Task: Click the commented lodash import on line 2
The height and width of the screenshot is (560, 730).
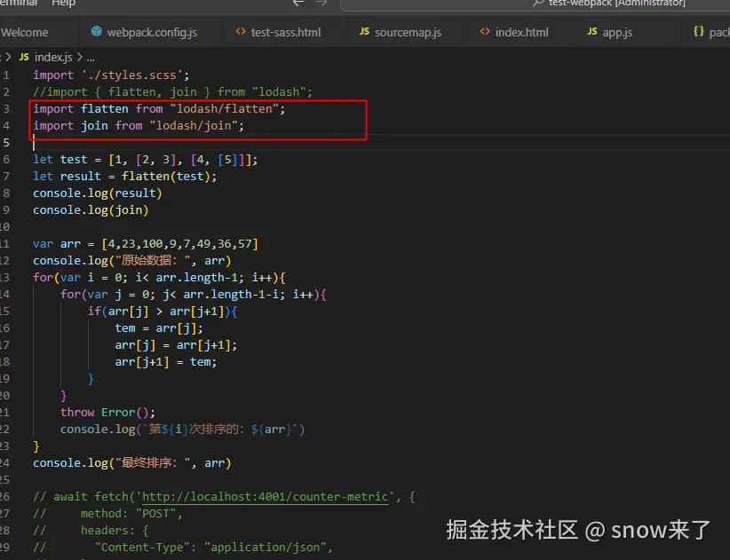Action: [x=172, y=92]
